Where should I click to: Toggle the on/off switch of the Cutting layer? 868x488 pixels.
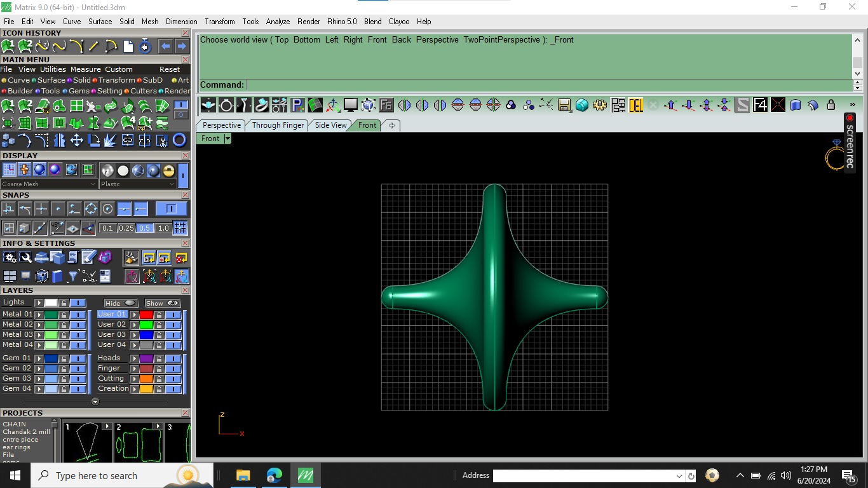tap(173, 379)
